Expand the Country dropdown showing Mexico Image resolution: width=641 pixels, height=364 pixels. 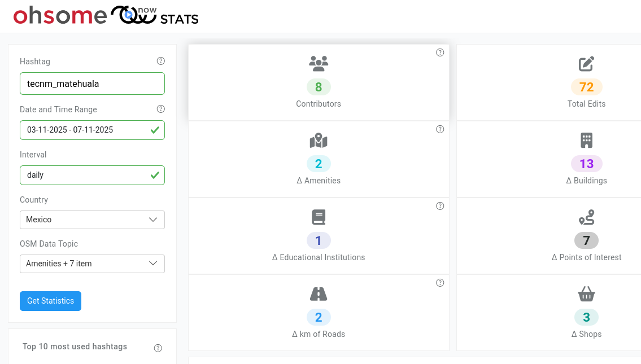pyautogui.click(x=92, y=220)
